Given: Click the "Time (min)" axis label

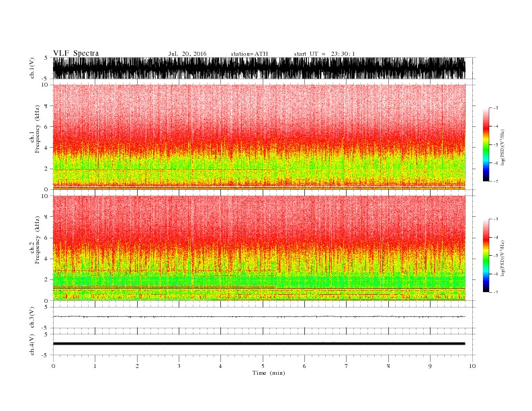Looking at the screenshot, I should 269,373.
